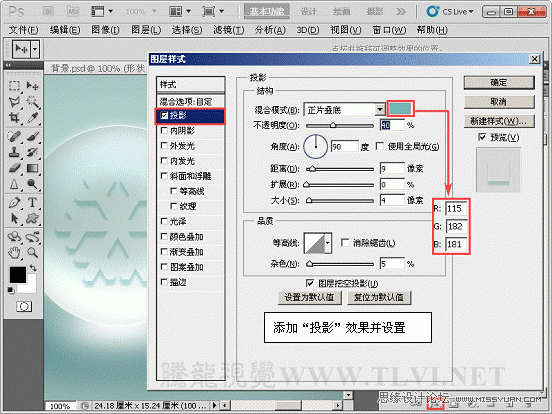Click the 确定 button

[499, 83]
